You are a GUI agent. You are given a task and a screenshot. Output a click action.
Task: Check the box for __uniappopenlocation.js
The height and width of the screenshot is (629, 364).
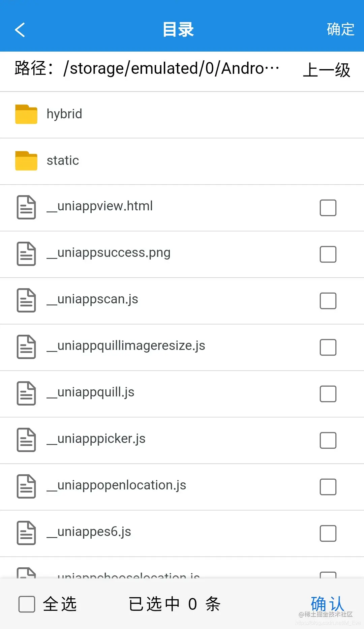click(x=328, y=487)
